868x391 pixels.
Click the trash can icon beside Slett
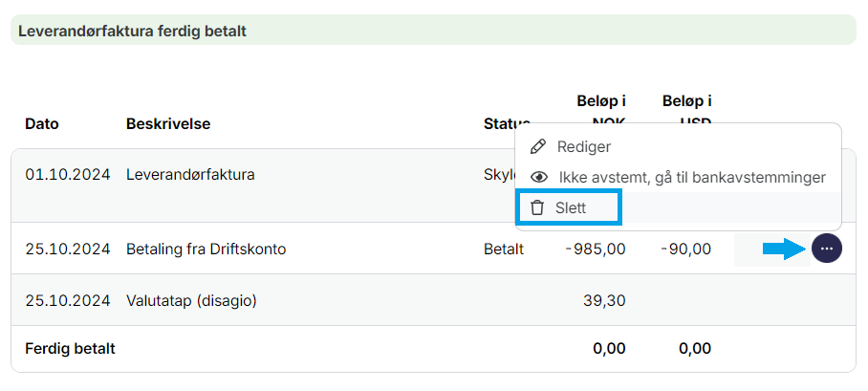537,207
